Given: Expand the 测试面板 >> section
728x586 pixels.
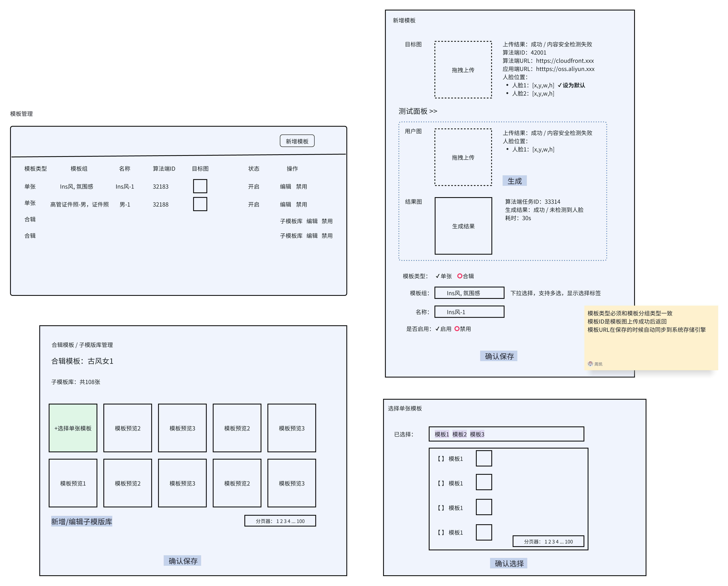Looking at the screenshot, I should click(418, 111).
